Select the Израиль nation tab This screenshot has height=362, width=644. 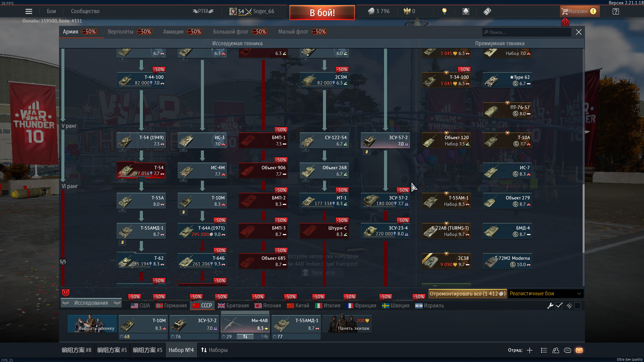[430, 306]
